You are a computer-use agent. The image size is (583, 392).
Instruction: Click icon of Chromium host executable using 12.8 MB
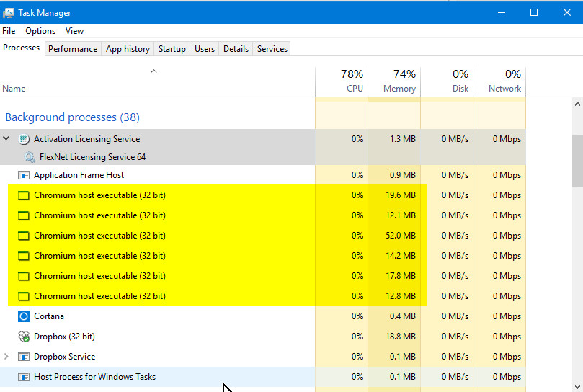pyautogui.click(x=24, y=296)
